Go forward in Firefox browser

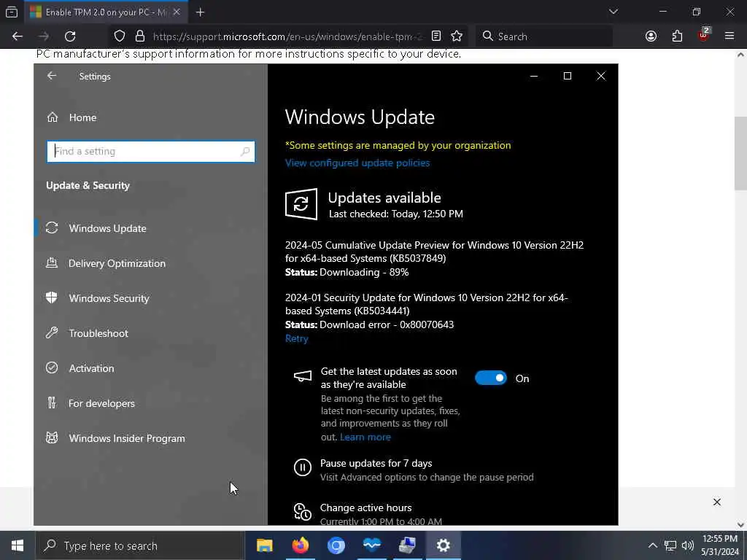(44, 36)
